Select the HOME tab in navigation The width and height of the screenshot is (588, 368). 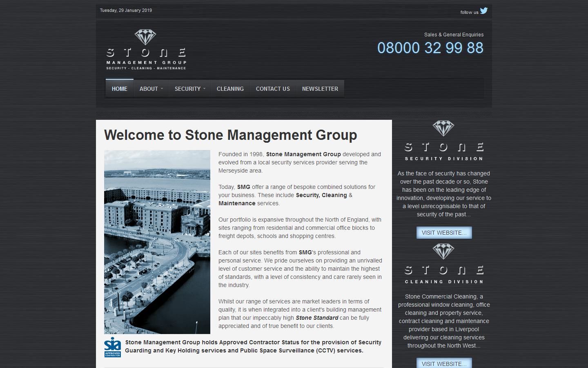119,88
